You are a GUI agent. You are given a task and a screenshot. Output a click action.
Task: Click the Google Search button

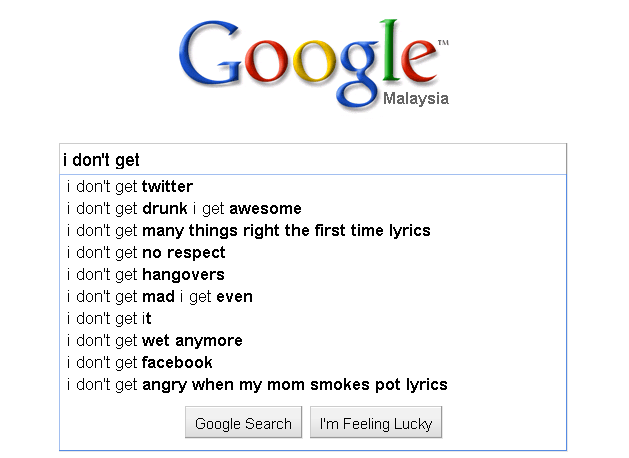(x=243, y=422)
